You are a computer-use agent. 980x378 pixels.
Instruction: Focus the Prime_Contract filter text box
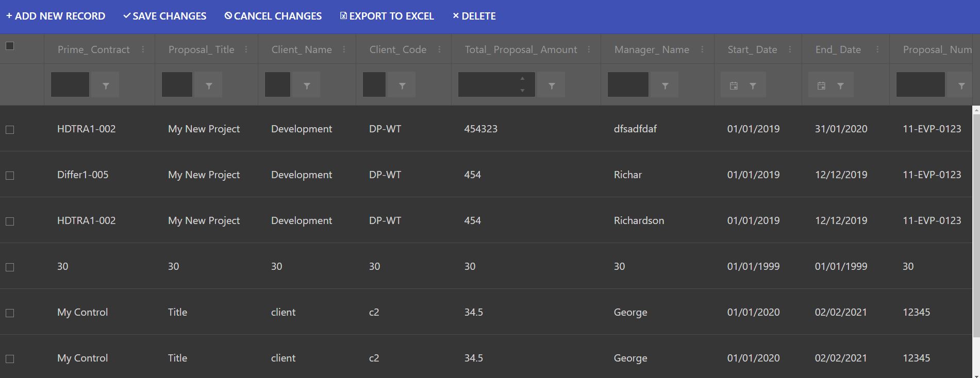click(70, 84)
